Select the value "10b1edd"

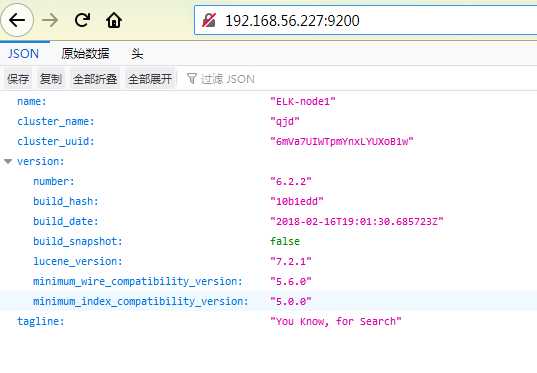[297, 201]
